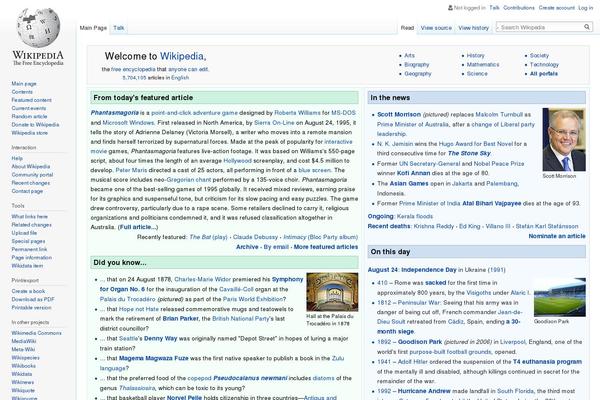Click Nominate an article link
600x400 pixels.
coord(557,236)
